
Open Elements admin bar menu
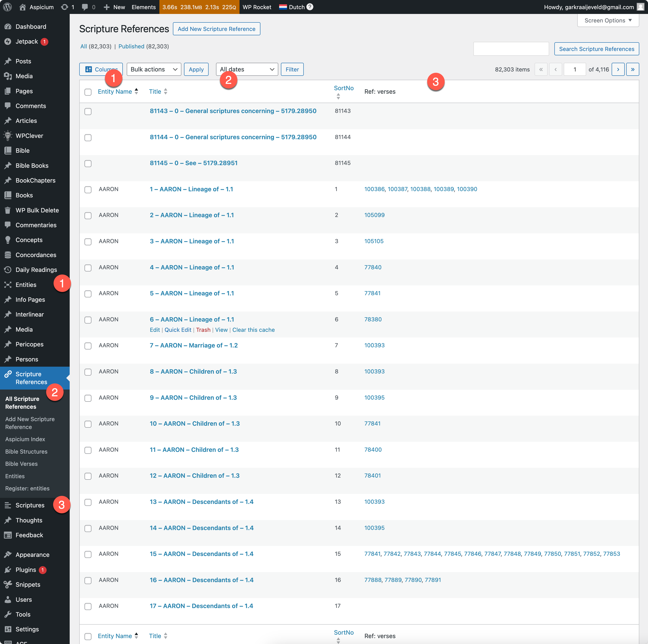coord(143,7)
